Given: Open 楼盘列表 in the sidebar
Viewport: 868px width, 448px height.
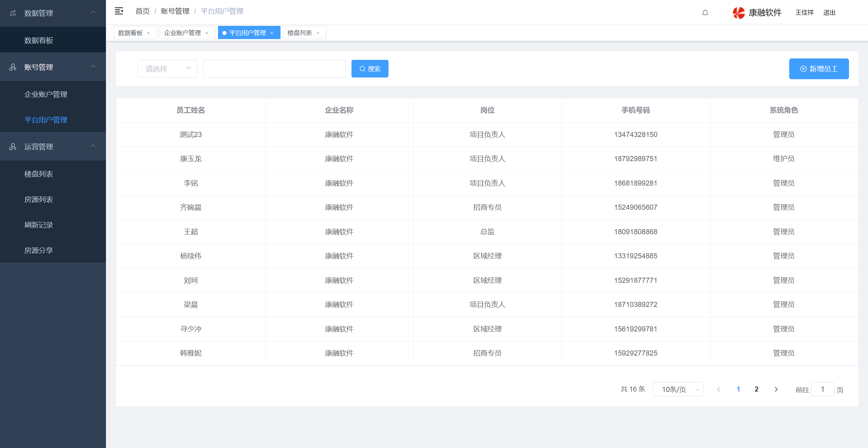Looking at the screenshot, I should (53, 174).
